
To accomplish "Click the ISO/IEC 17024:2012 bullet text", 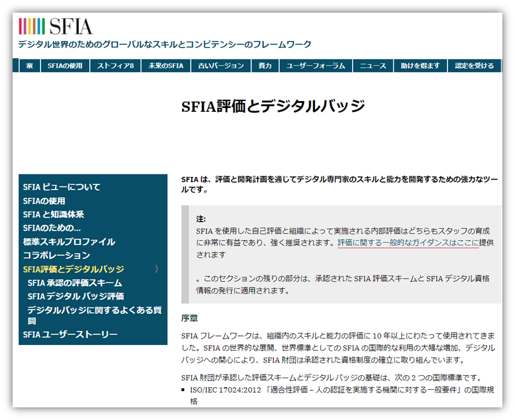I will click(342, 395).
